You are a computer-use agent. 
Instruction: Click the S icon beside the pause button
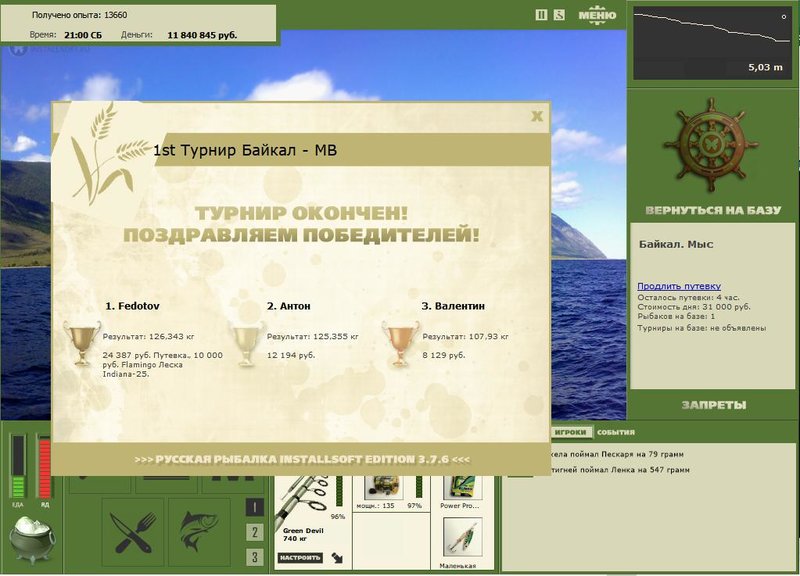click(x=559, y=15)
